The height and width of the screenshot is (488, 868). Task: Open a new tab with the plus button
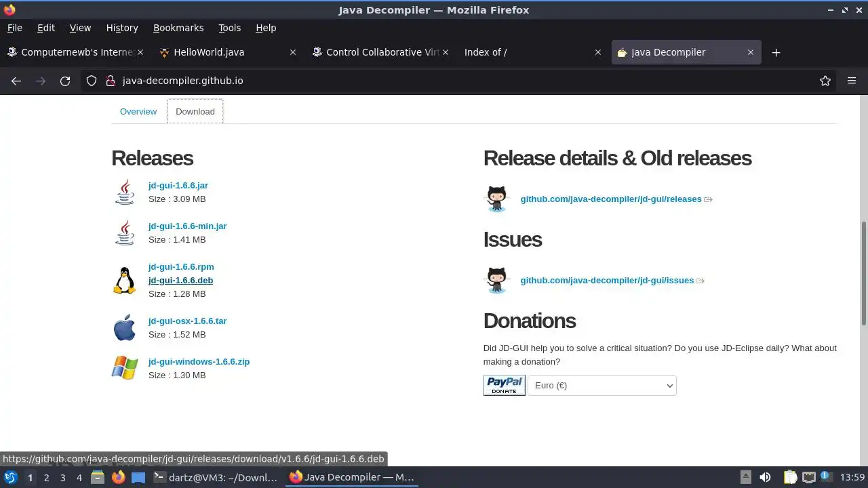776,52
